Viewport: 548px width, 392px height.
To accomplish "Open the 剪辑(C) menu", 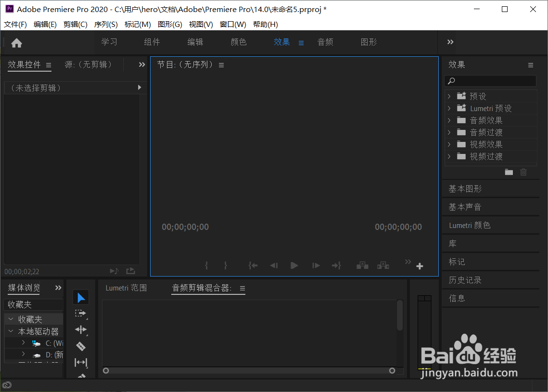I will pyautogui.click(x=75, y=25).
